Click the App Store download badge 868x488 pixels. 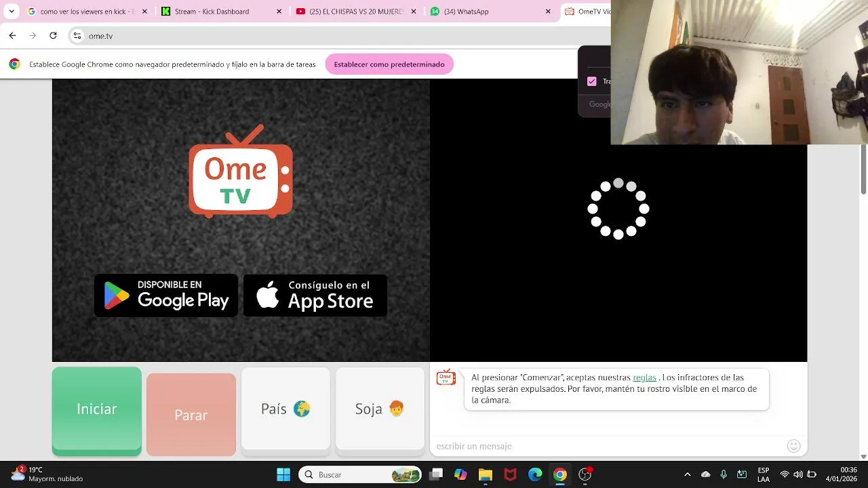315,296
